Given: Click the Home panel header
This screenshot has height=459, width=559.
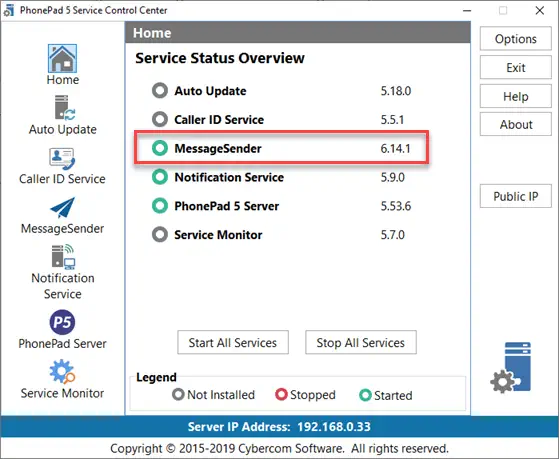Looking at the screenshot, I should pyautogui.click(x=298, y=33).
